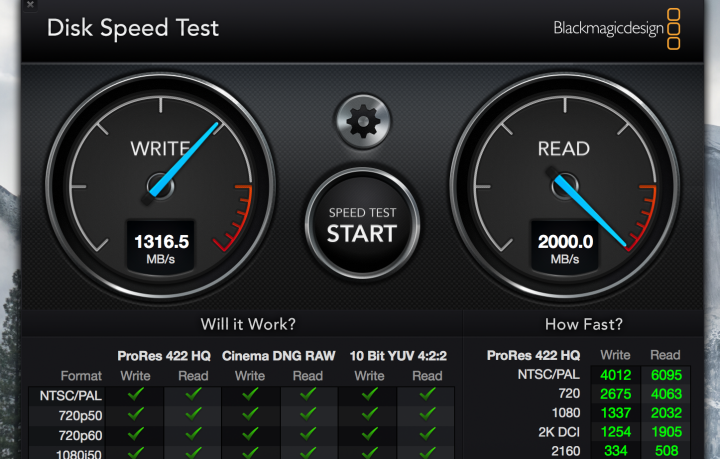Click 1080 read value 2032

coord(666,413)
